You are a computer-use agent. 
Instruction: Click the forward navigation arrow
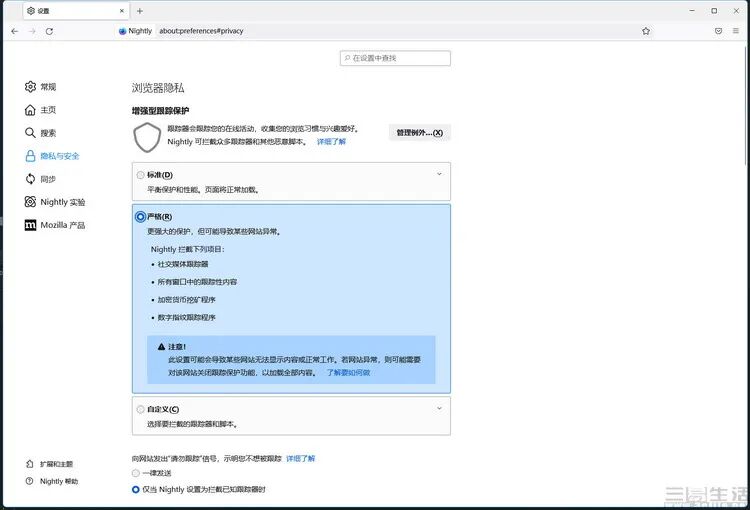[x=32, y=31]
